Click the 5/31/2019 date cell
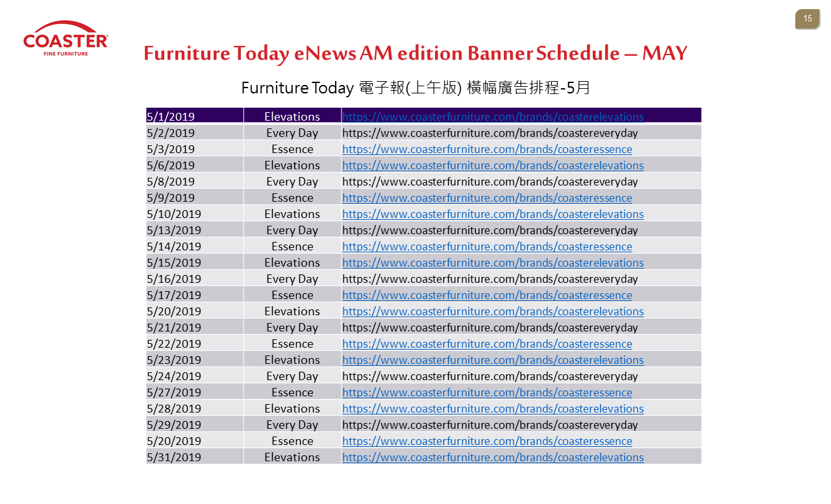The image size is (831, 504). (x=195, y=457)
